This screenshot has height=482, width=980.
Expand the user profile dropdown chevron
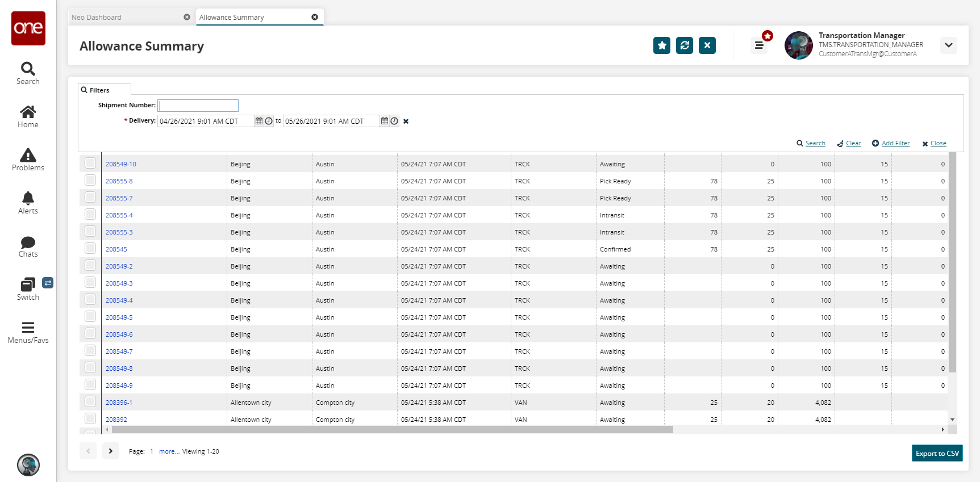pos(948,45)
